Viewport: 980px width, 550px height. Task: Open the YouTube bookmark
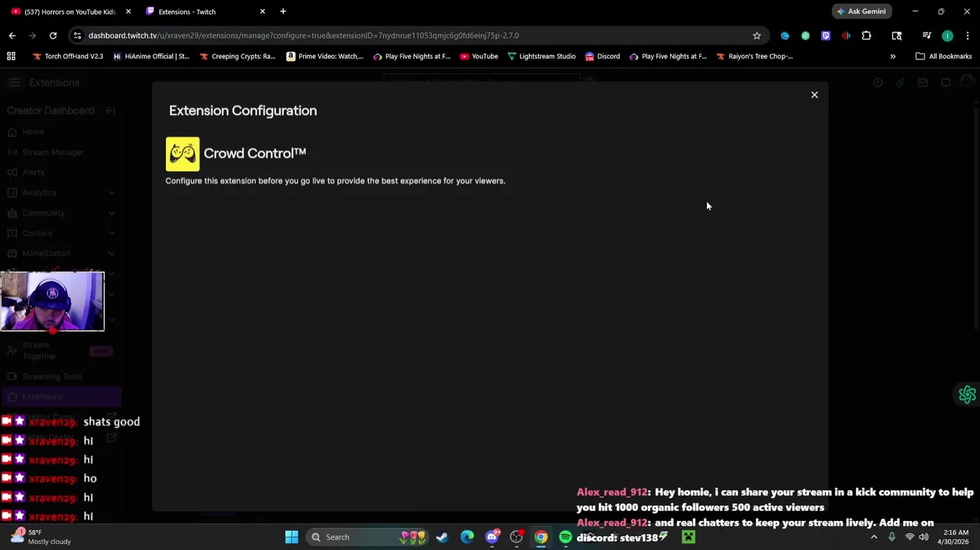pos(479,56)
